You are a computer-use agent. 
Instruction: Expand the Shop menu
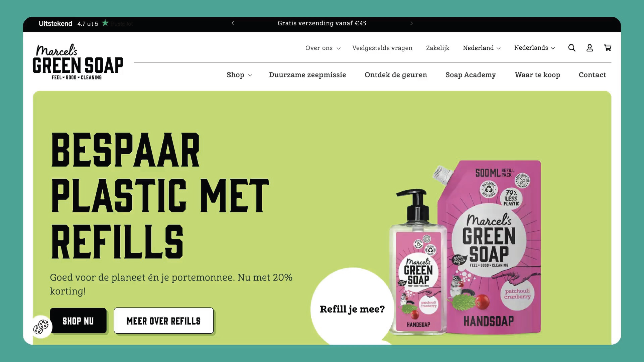coord(239,75)
